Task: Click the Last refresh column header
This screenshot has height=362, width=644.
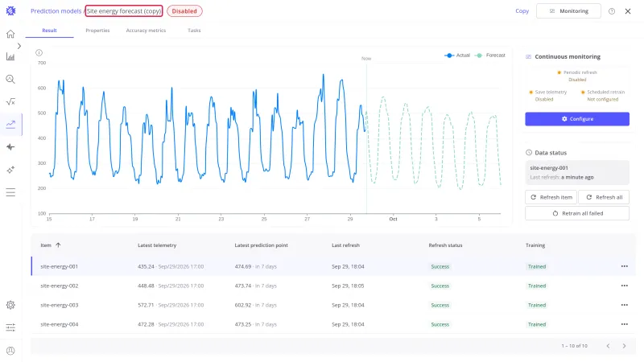Action: [x=345, y=245]
